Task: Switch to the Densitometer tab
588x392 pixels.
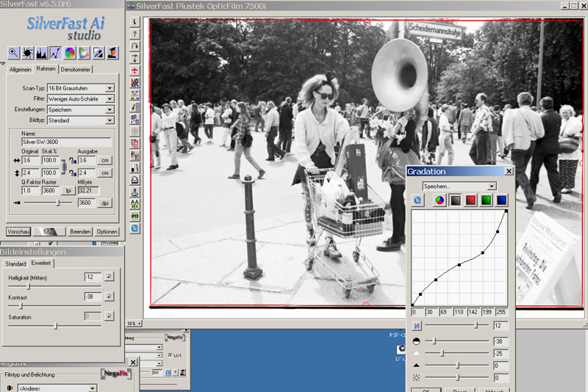Action: pos(76,69)
